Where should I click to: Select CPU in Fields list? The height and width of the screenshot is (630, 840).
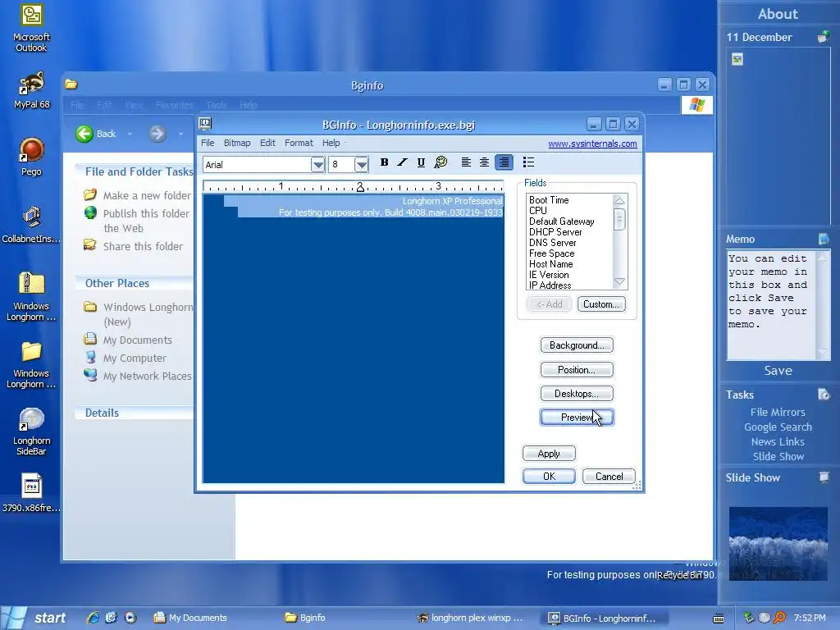coord(538,211)
